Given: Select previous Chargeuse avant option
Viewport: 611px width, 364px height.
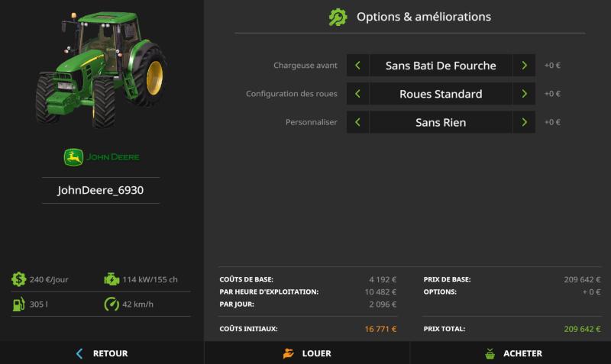Looking at the screenshot, I should coord(357,66).
